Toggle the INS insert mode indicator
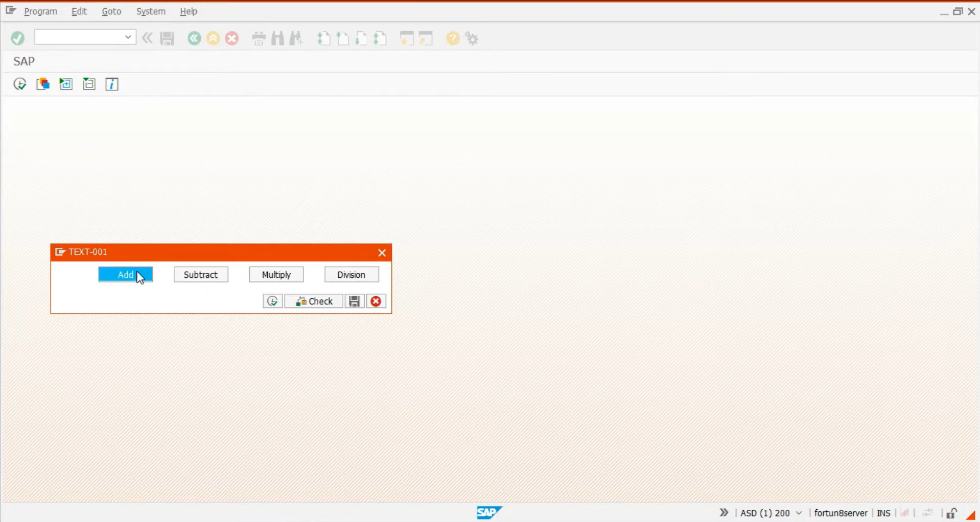980x522 pixels. [x=883, y=513]
